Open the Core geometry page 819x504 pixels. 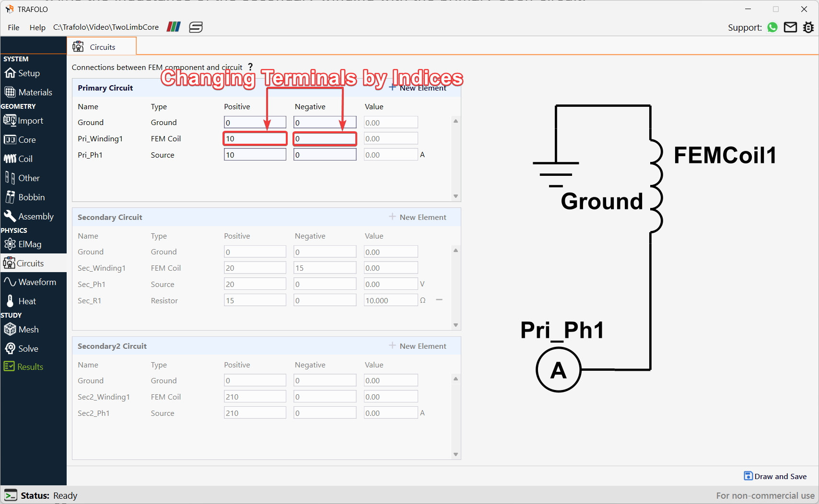pos(20,140)
